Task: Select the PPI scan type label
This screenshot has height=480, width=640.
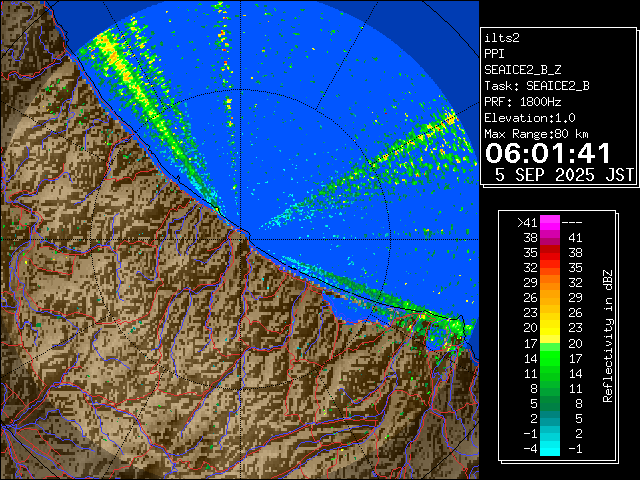Action: pyautogui.click(x=496, y=53)
